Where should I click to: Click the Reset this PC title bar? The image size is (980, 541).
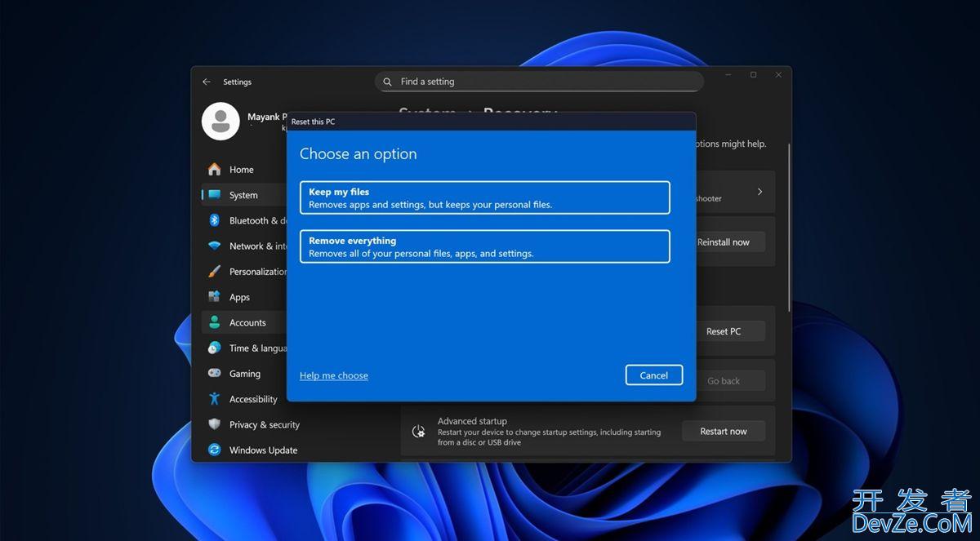pos(491,122)
